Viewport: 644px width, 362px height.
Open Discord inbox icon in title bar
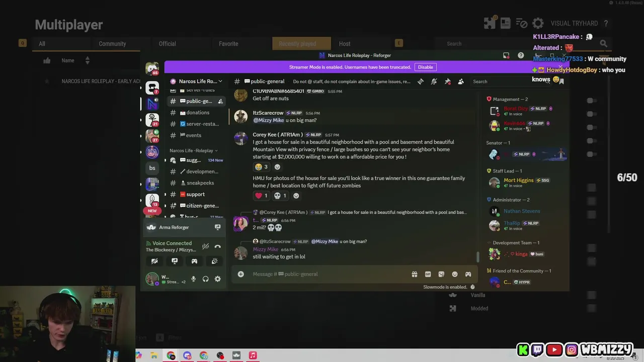click(x=506, y=55)
